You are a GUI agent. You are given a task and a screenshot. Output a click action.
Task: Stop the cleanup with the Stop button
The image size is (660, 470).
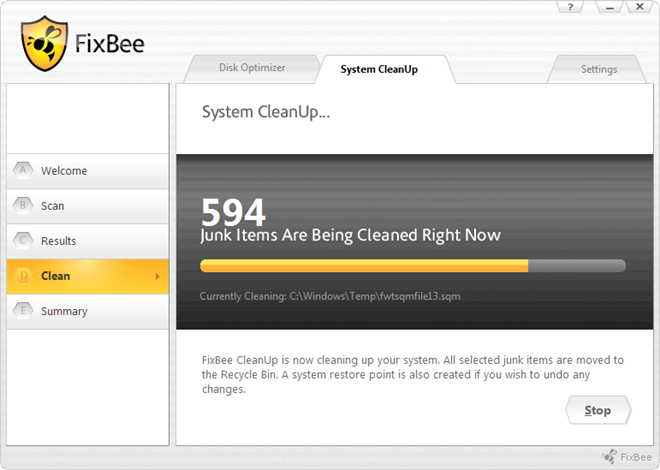pos(598,410)
